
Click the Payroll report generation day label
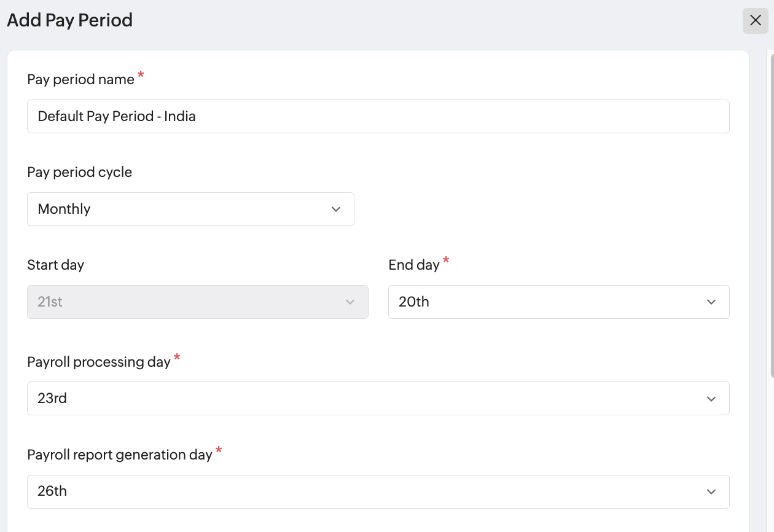119,455
